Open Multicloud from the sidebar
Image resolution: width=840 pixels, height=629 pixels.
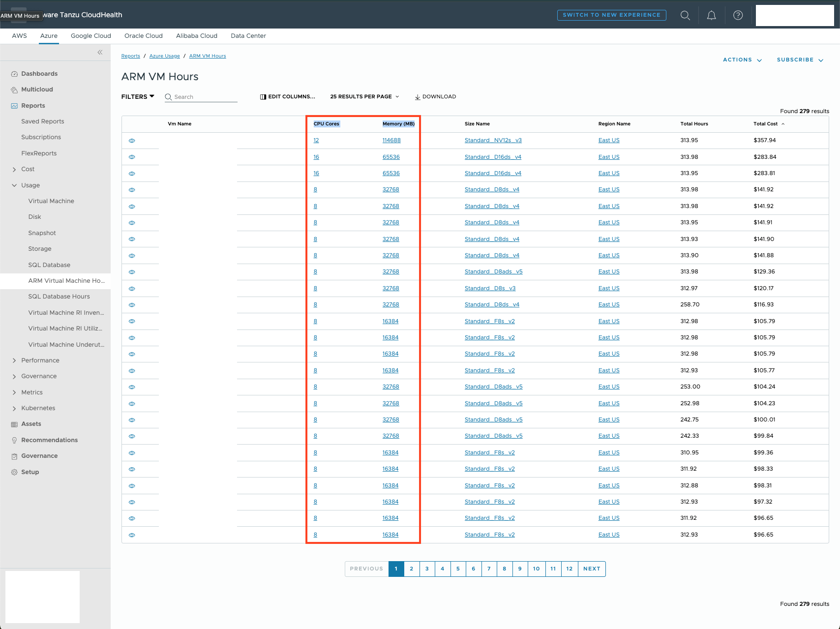[x=37, y=90]
